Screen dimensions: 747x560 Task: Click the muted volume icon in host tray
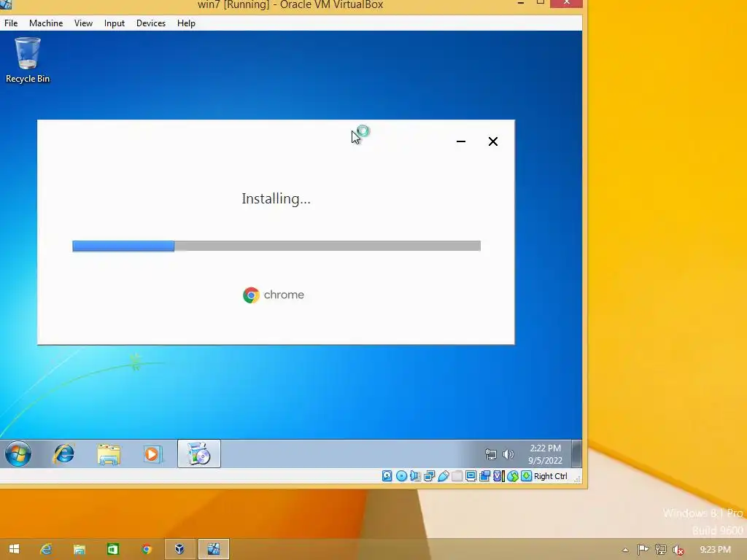click(x=678, y=550)
